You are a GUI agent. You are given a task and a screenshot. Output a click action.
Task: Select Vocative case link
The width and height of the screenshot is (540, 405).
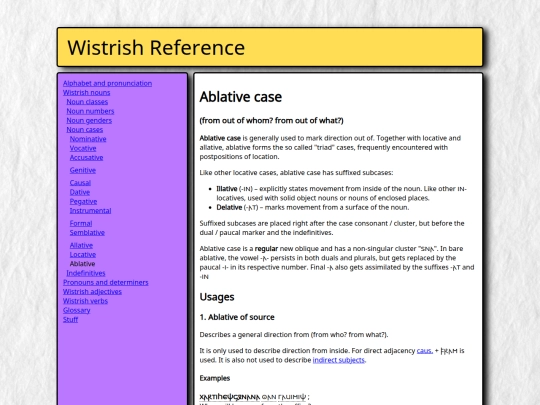click(x=83, y=148)
